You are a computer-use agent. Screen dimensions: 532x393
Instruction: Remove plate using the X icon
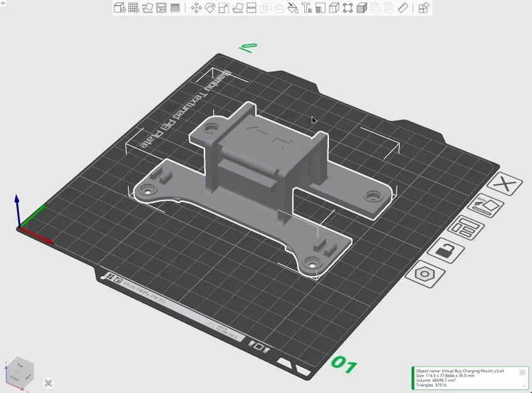(505, 184)
